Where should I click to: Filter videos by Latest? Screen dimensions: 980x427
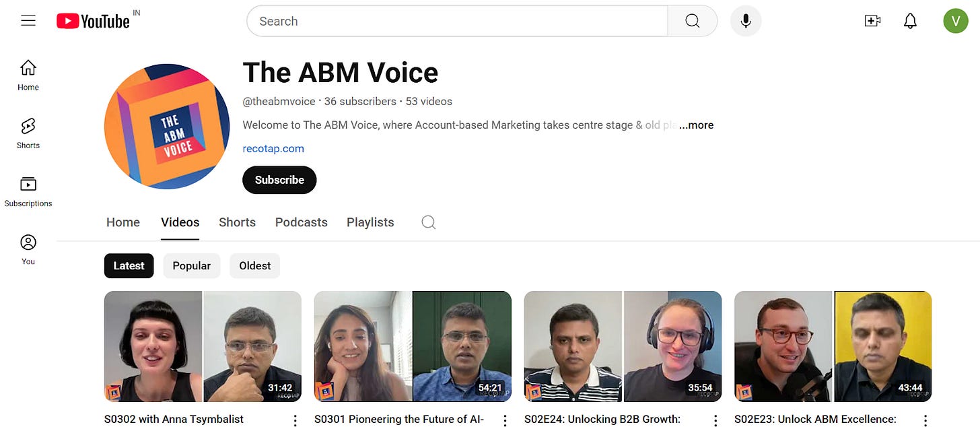129,265
